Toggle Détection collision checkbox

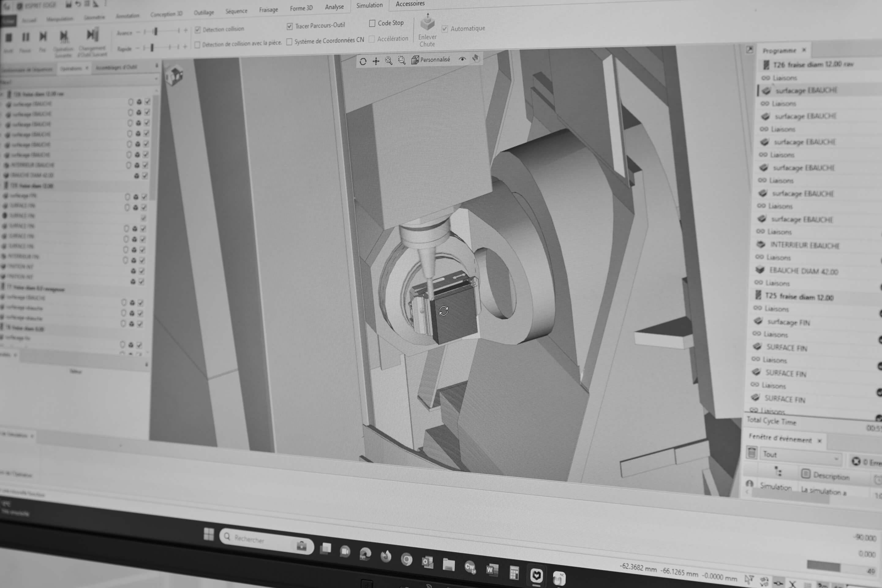(198, 30)
